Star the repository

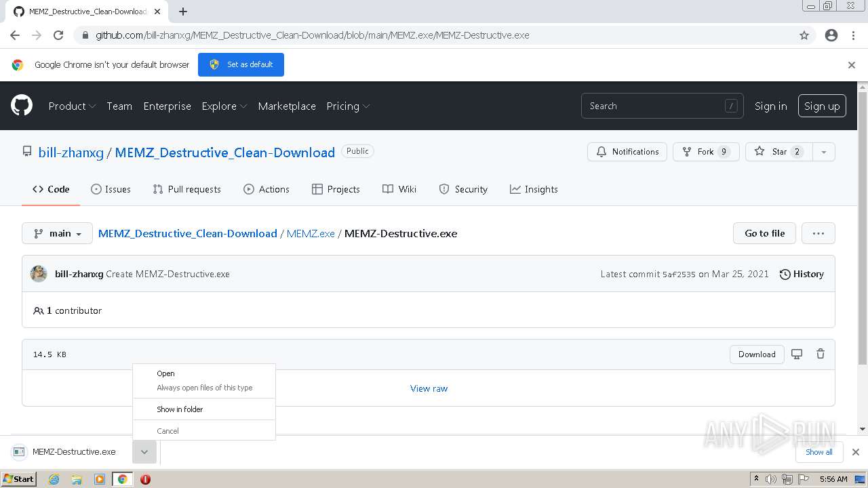click(778, 152)
